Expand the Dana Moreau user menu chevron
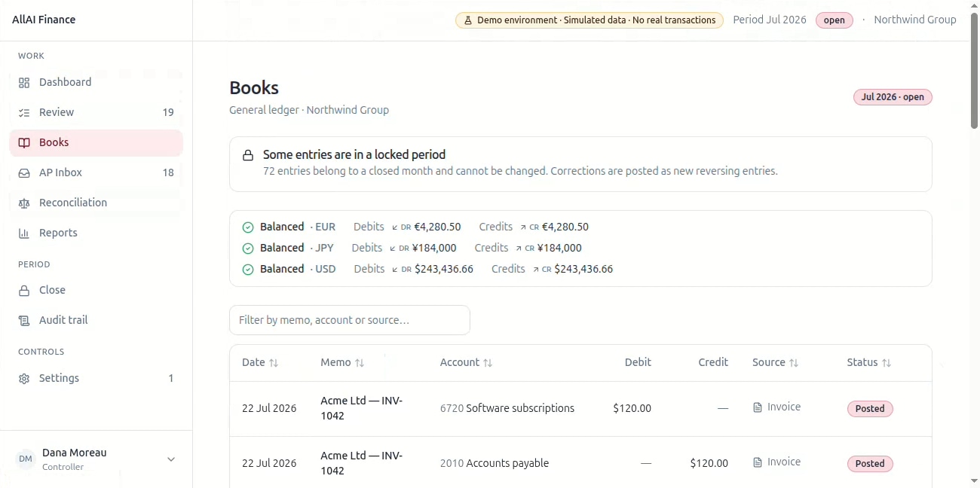The width and height of the screenshot is (980, 488). point(171,459)
